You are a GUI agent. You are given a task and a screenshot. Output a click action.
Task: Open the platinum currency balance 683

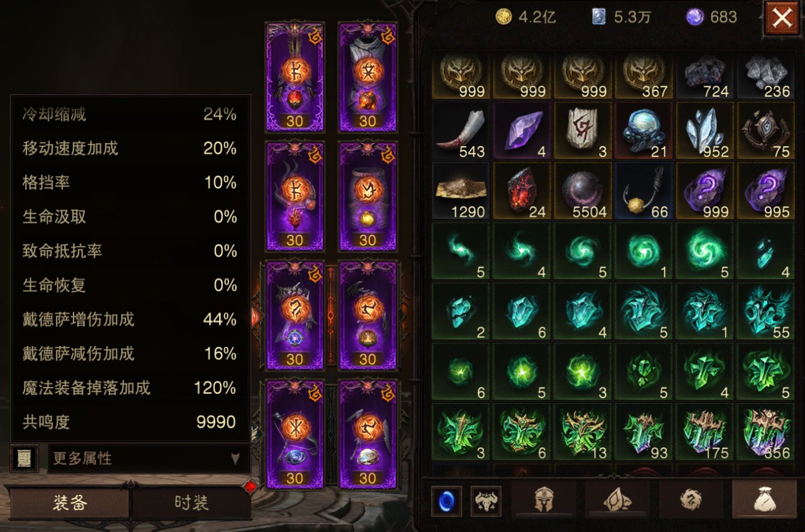point(712,17)
